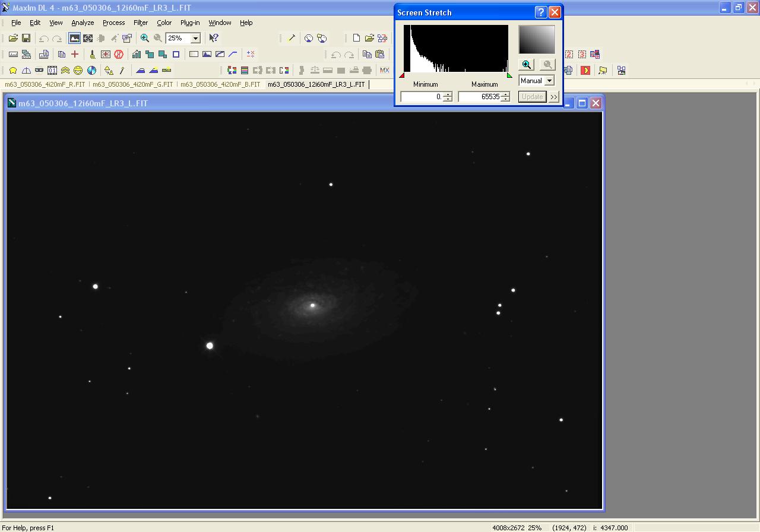Image resolution: width=760 pixels, height=532 pixels.
Task: Click the MX icon in the toolbar
Action: pyautogui.click(x=385, y=70)
